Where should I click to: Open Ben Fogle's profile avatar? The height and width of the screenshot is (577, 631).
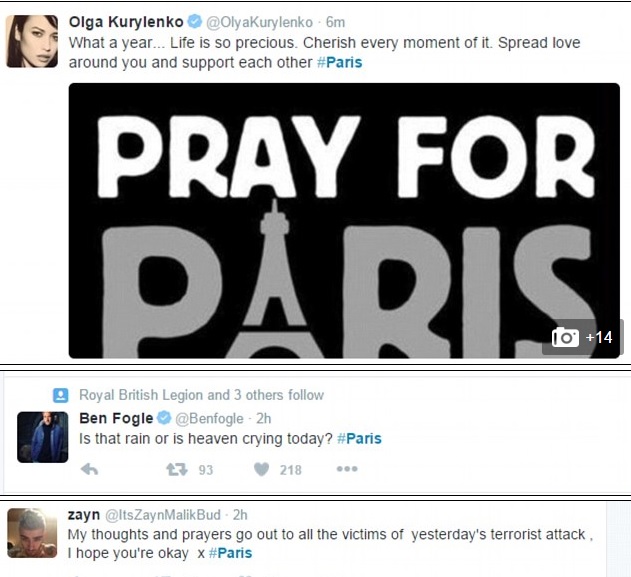[43, 437]
